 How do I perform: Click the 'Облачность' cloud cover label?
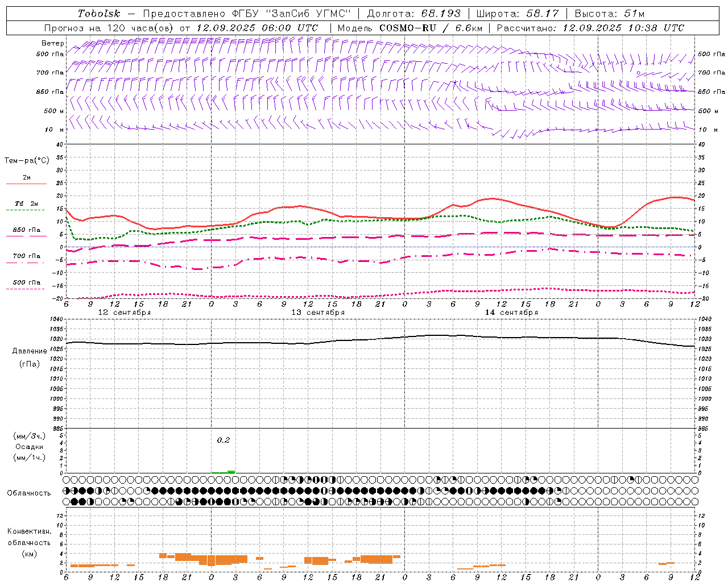click(29, 493)
